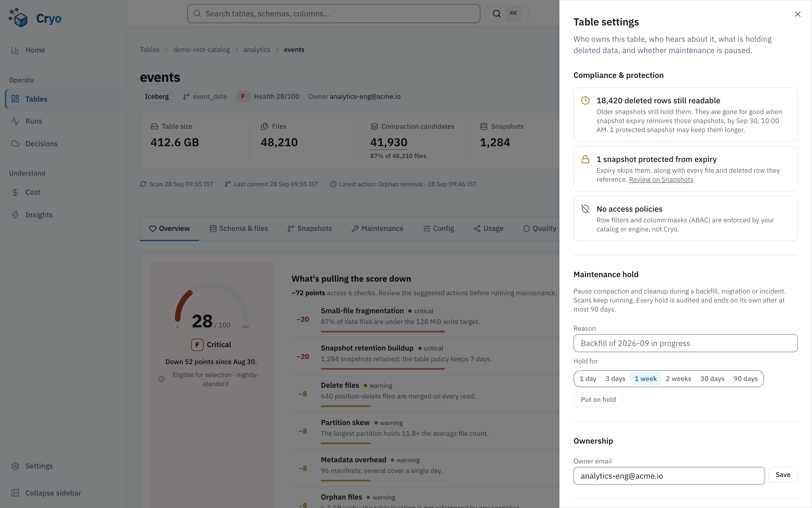
Task: Go to Tables breadcrumb link
Action: [149, 50]
